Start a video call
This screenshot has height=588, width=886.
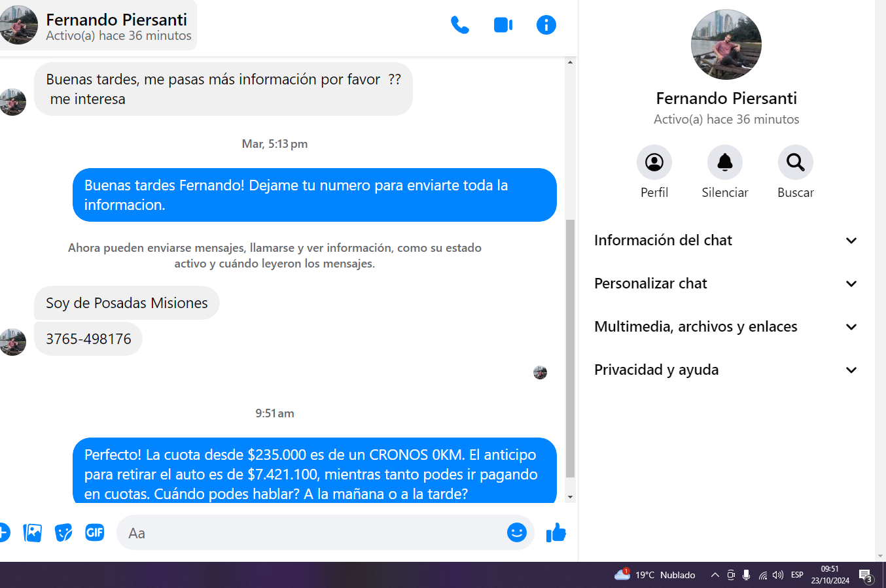click(x=503, y=25)
